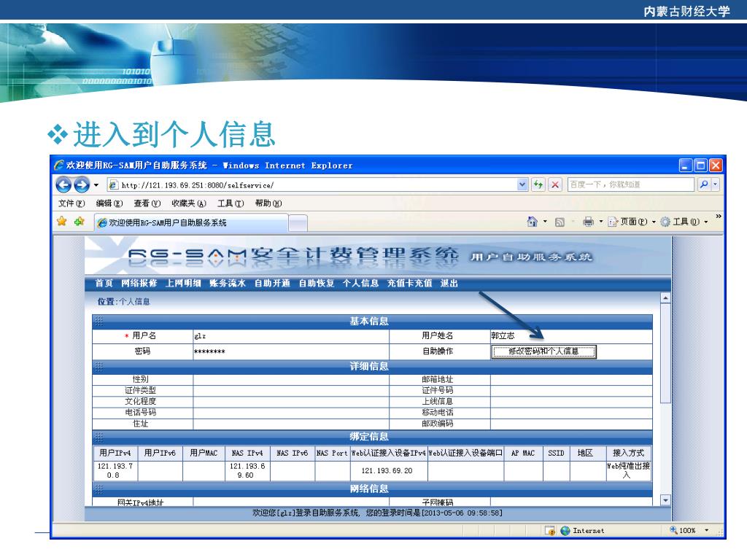The height and width of the screenshot is (560, 747).
Task: Click the security zone icon in status bar
Action: [550, 531]
